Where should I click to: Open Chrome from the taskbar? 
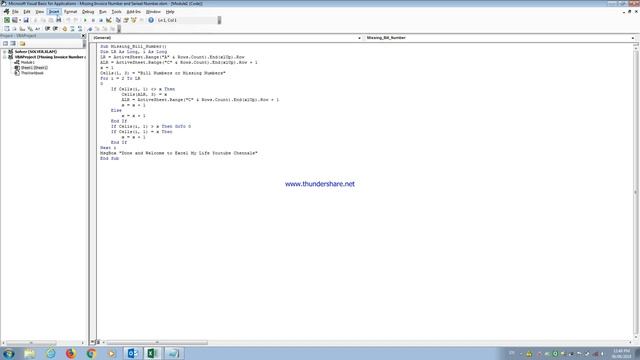pos(91,353)
